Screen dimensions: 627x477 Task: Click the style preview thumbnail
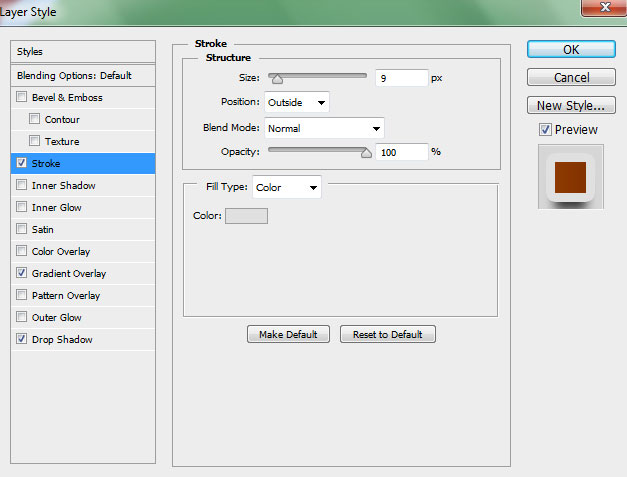[x=571, y=177]
